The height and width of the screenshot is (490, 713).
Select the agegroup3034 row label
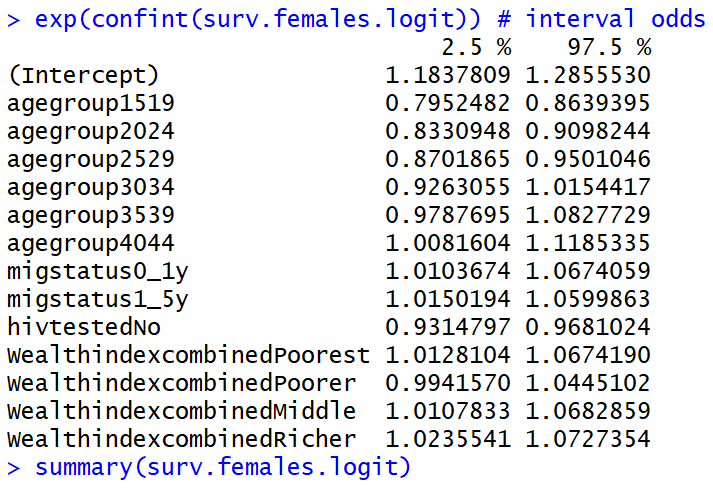pyautogui.click(x=90, y=187)
